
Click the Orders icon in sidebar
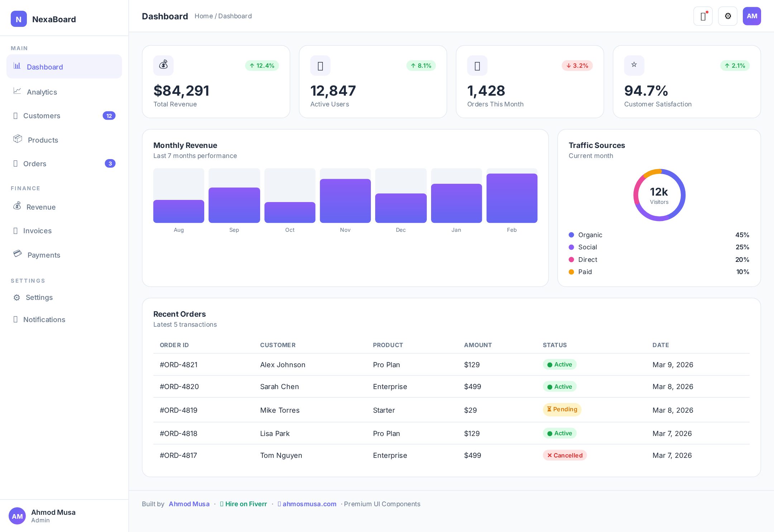tap(15, 164)
